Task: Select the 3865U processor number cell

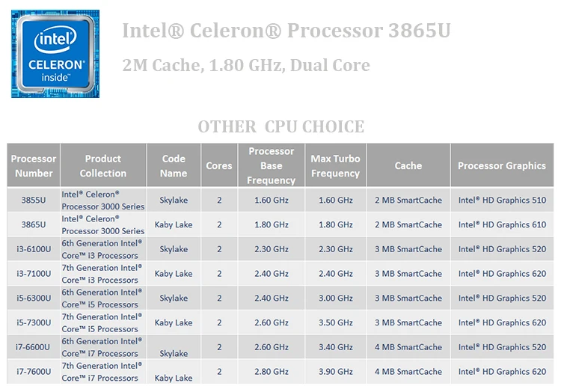Action: (x=34, y=224)
